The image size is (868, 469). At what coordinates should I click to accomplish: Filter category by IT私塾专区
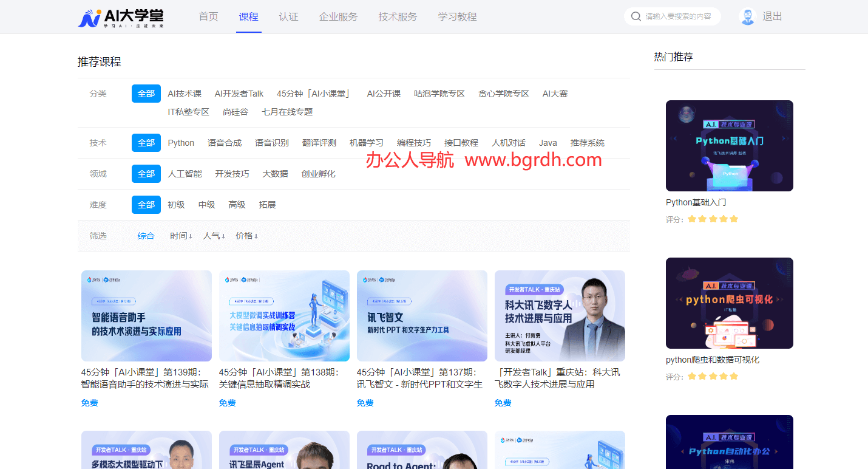point(189,112)
